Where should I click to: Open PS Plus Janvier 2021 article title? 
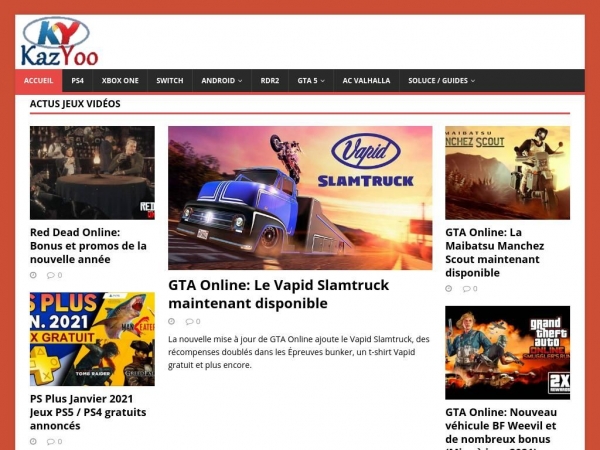[x=88, y=412]
